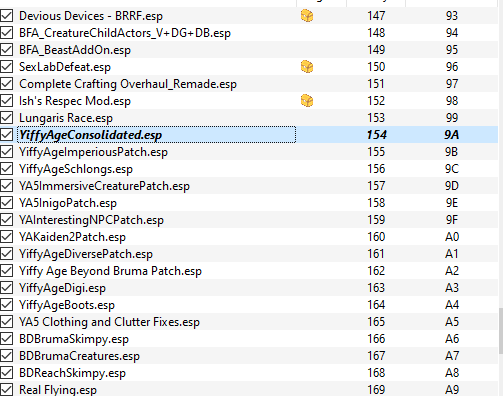503x396 pixels.
Task: Click priority value 154
Action: [x=376, y=135]
